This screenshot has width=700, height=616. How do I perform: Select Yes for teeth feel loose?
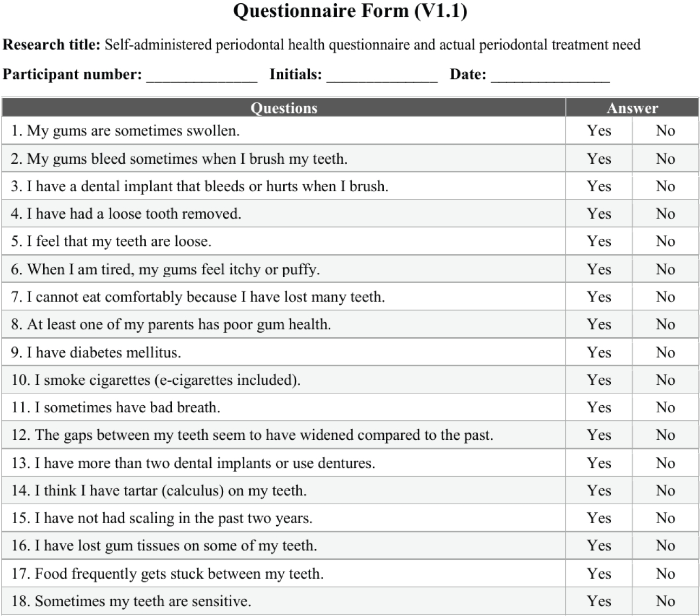[x=599, y=242]
